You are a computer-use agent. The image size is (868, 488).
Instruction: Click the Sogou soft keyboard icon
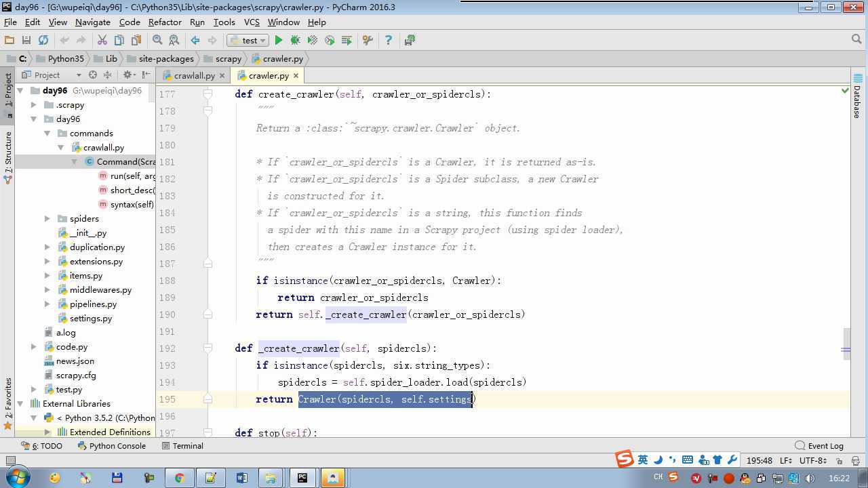(688, 460)
